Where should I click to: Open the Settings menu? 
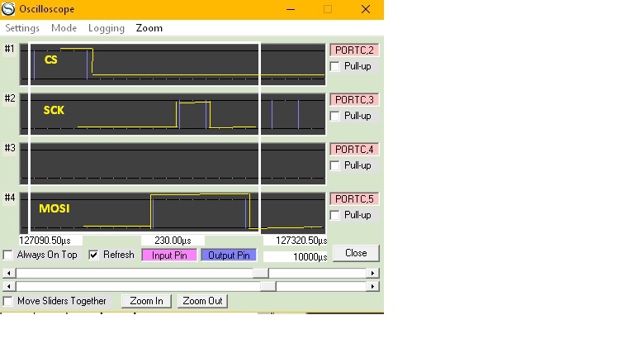(x=22, y=28)
